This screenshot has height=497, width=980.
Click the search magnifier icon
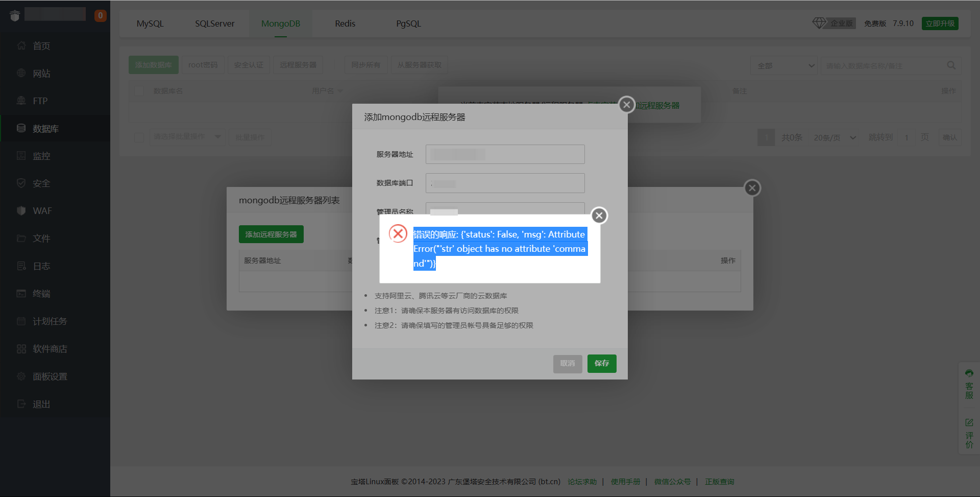click(951, 65)
